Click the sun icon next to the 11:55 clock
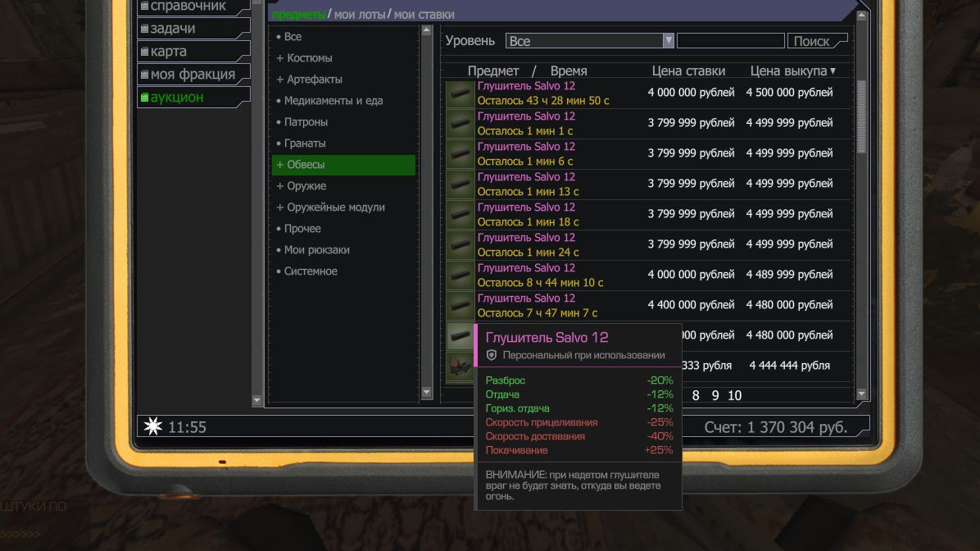The width and height of the screenshot is (980, 551). point(152,426)
